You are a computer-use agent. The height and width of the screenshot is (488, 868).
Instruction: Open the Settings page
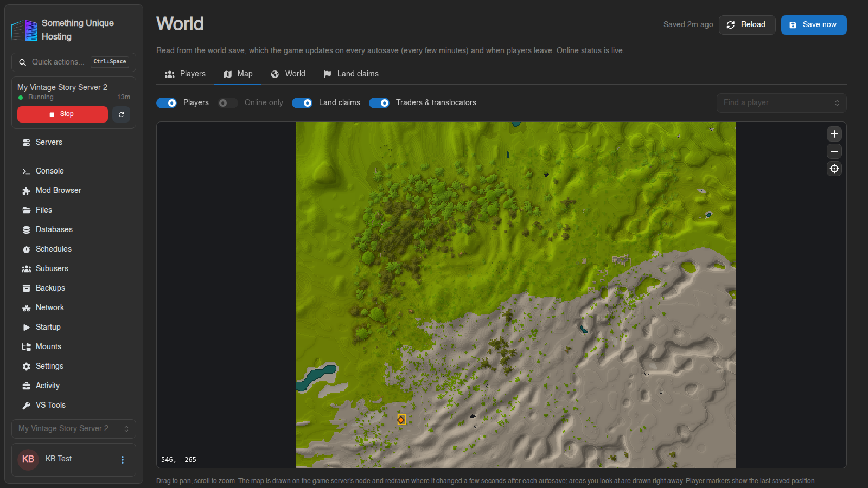(x=74, y=366)
